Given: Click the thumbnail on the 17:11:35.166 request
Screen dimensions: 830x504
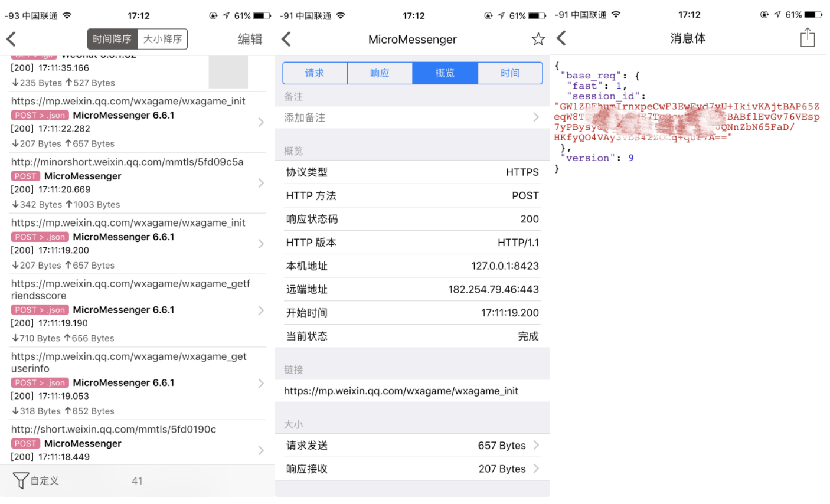Looking at the screenshot, I should (228, 72).
